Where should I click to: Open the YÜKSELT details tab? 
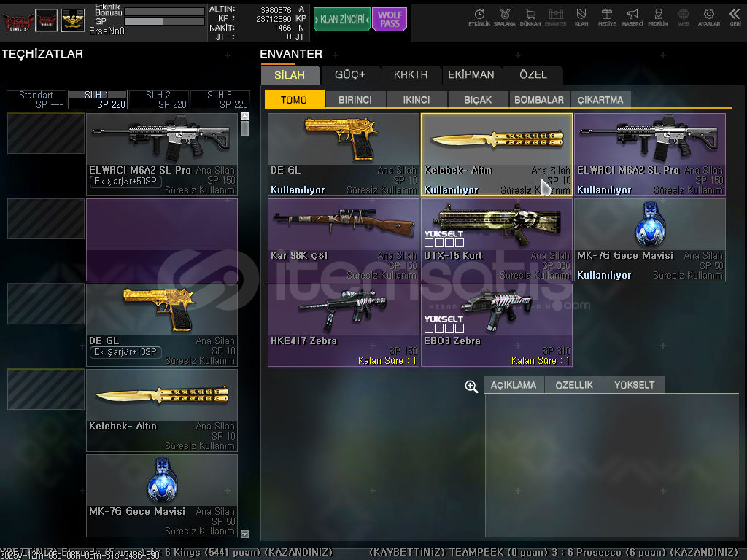(x=634, y=385)
